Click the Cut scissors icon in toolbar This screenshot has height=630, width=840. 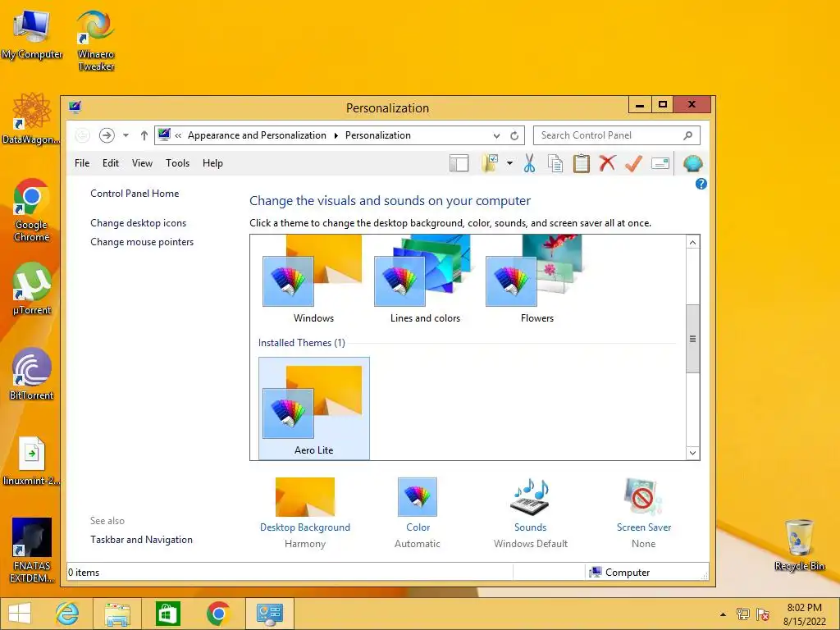pos(529,163)
